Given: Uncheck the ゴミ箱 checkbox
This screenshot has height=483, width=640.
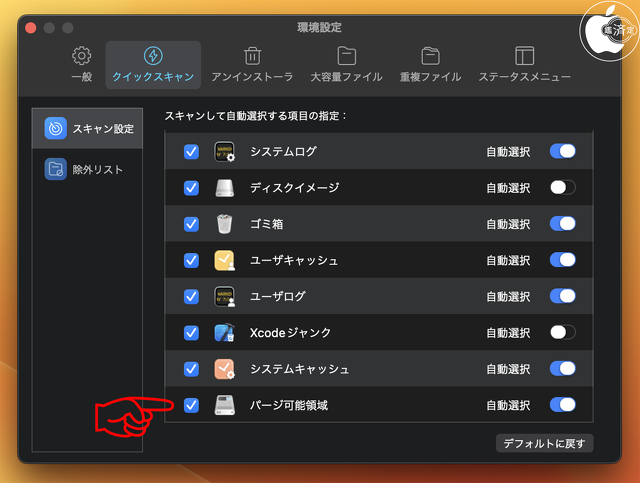Looking at the screenshot, I should pos(192,224).
